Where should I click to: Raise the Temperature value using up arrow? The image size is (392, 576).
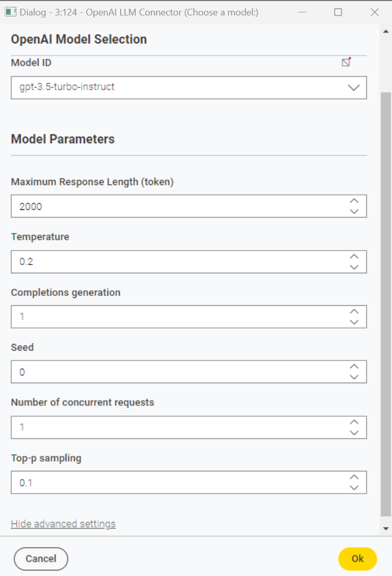tap(354, 256)
